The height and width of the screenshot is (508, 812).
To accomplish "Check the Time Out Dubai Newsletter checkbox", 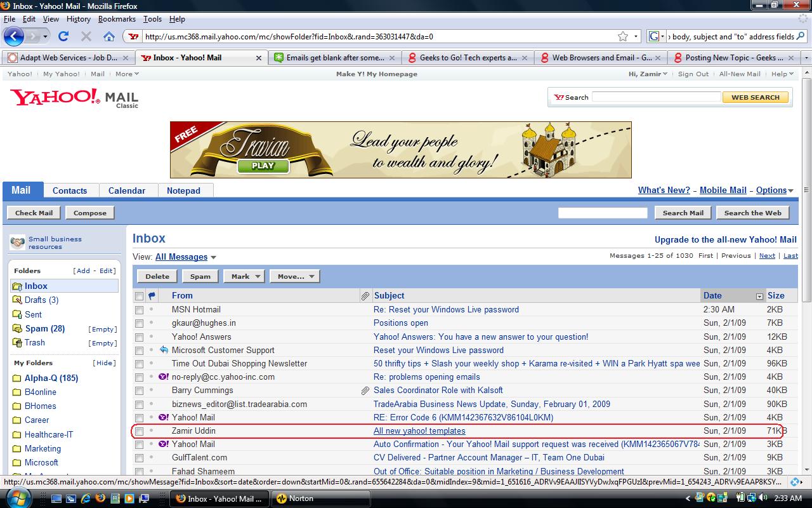I will click(x=139, y=364).
